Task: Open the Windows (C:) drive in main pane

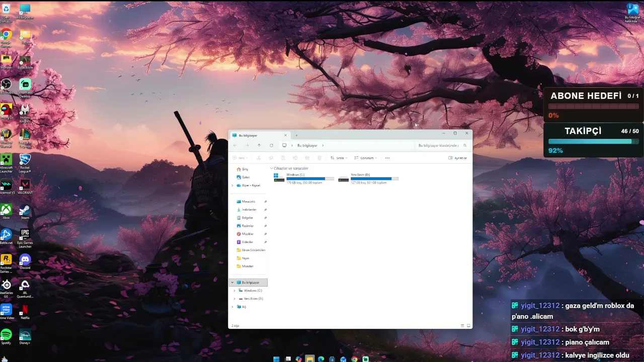Action: click(304, 178)
